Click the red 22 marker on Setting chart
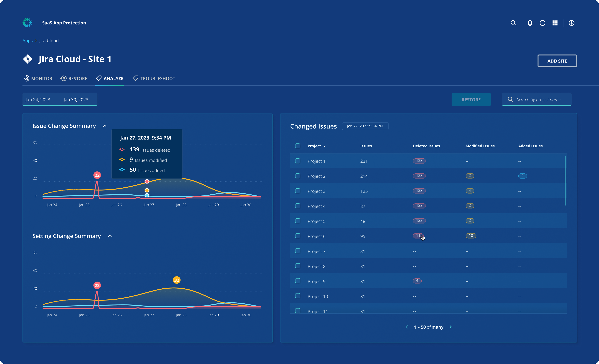 pos(97,285)
